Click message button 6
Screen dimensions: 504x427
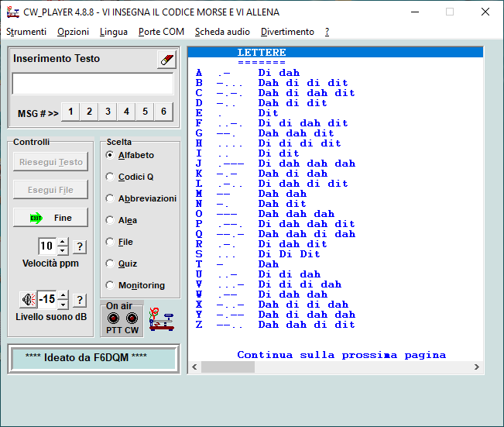[163, 112]
